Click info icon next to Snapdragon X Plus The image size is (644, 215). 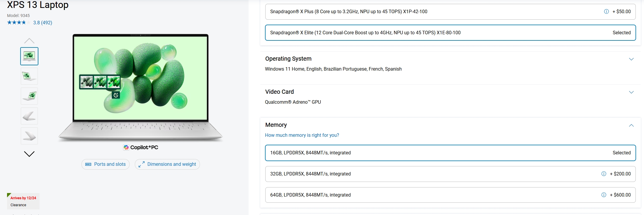pos(606,12)
